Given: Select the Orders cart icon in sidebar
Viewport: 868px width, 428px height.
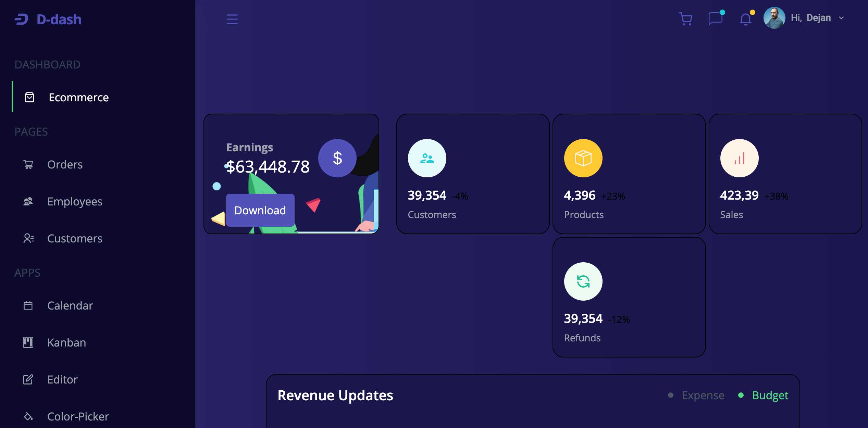Looking at the screenshot, I should [x=28, y=164].
